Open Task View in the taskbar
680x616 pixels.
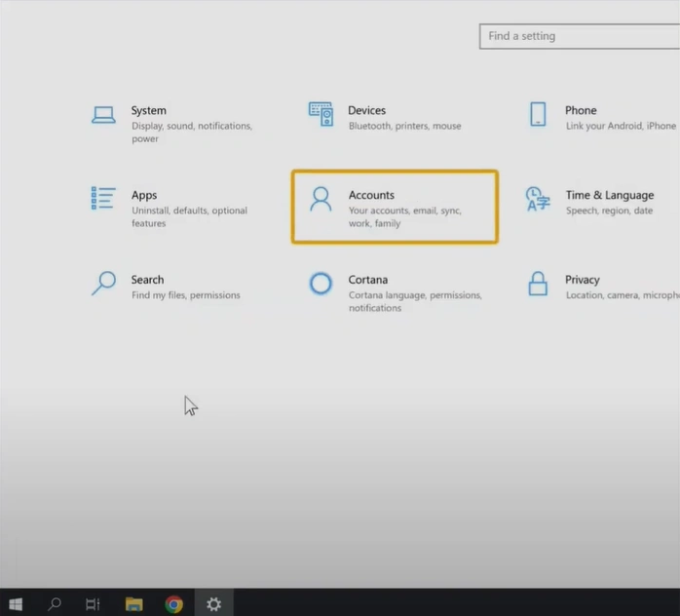(93, 604)
